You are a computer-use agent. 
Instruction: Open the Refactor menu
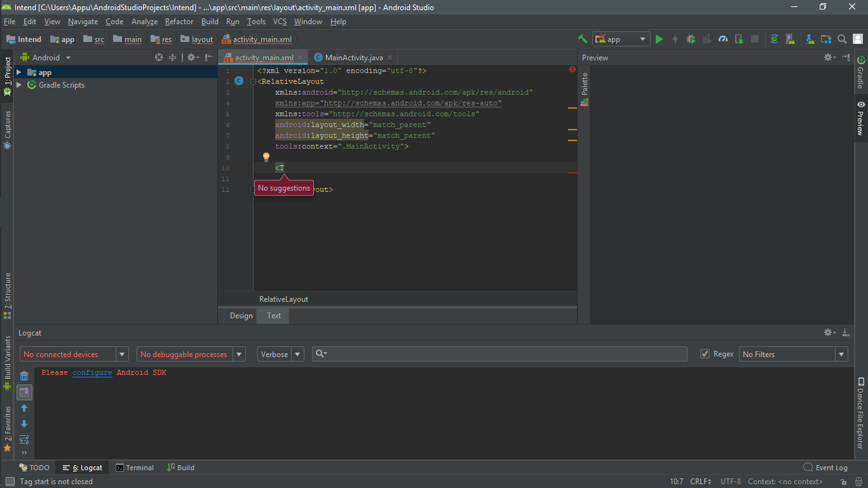click(x=179, y=21)
